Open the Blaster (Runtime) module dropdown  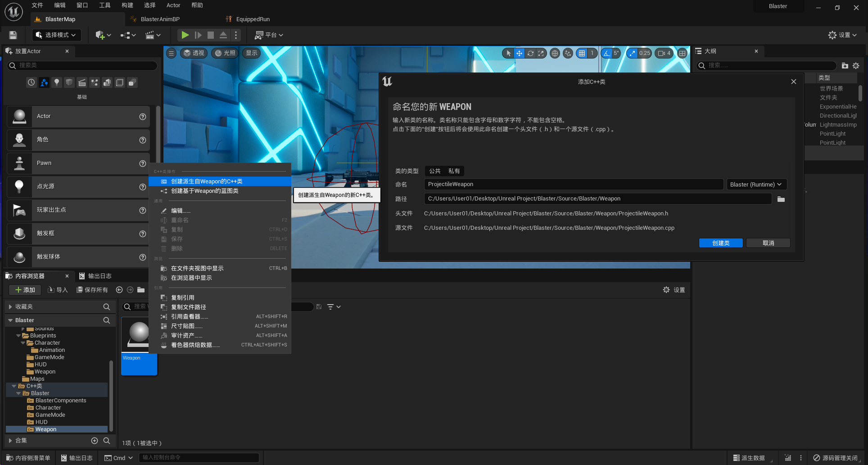point(756,184)
